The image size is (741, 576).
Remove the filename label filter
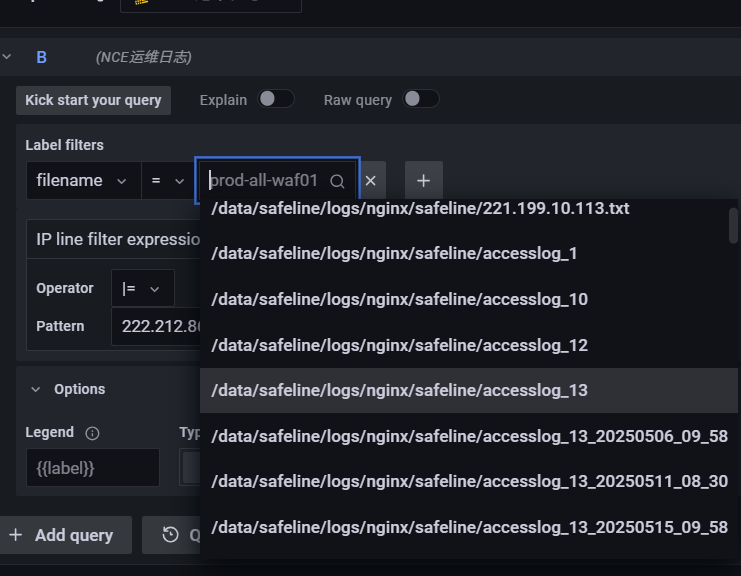click(370, 181)
